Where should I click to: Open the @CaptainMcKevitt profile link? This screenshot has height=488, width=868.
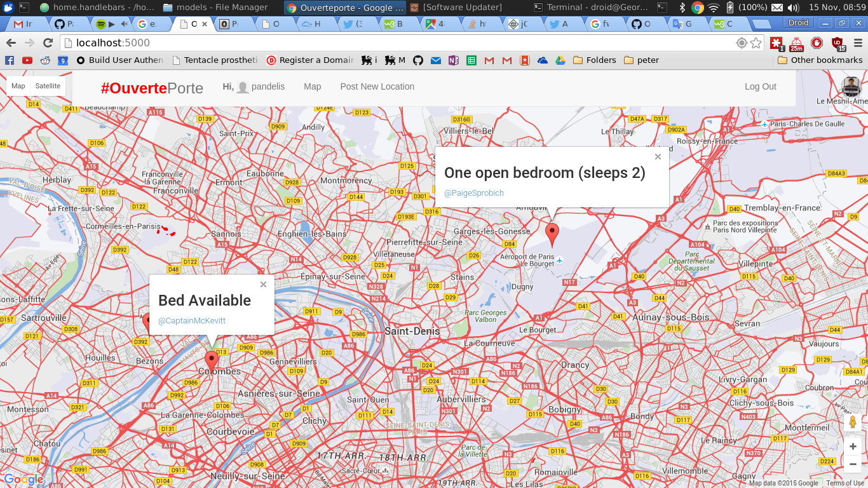(192, 320)
